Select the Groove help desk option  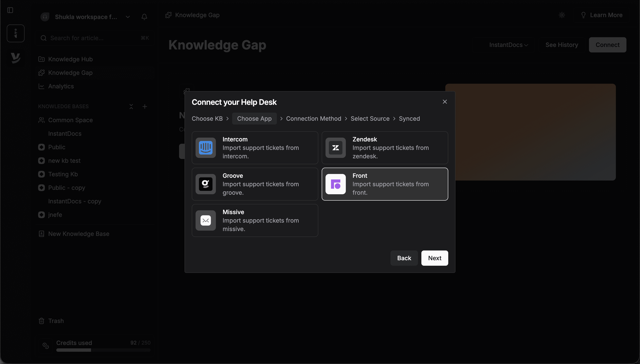pyautogui.click(x=255, y=184)
